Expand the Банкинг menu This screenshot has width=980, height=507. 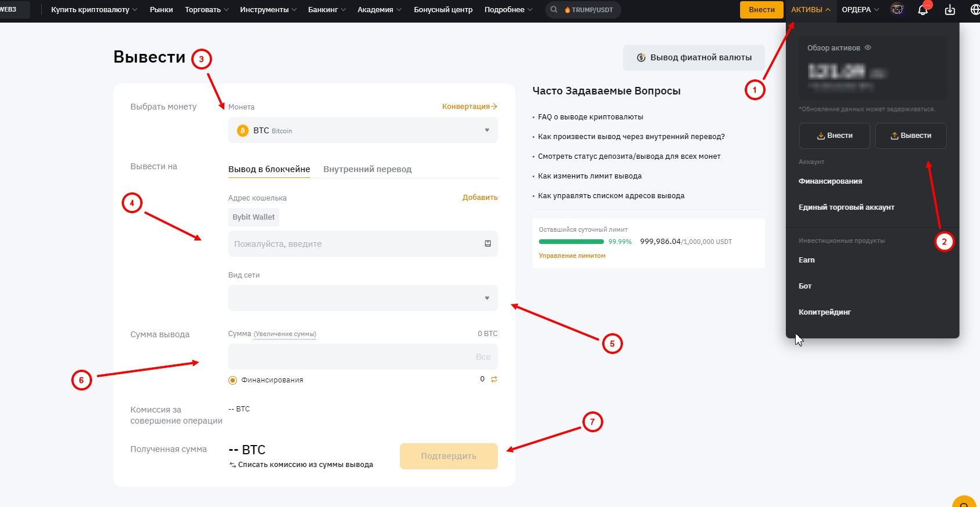(327, 10)
